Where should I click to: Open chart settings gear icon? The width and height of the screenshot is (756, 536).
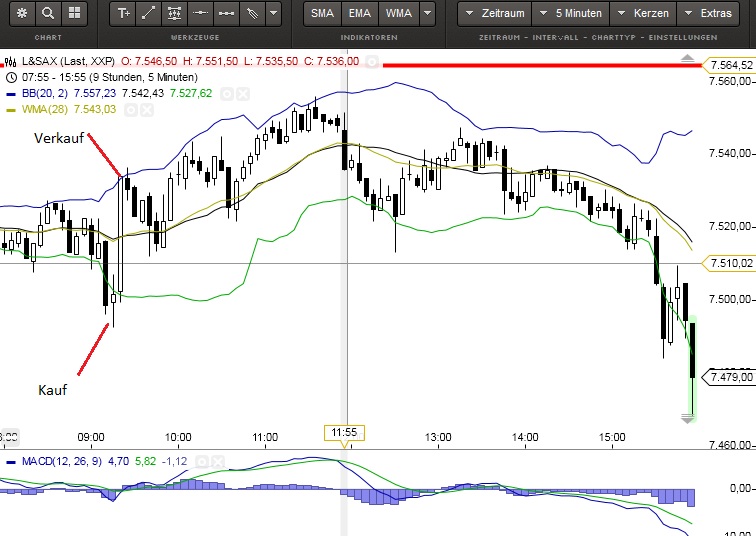22,13
